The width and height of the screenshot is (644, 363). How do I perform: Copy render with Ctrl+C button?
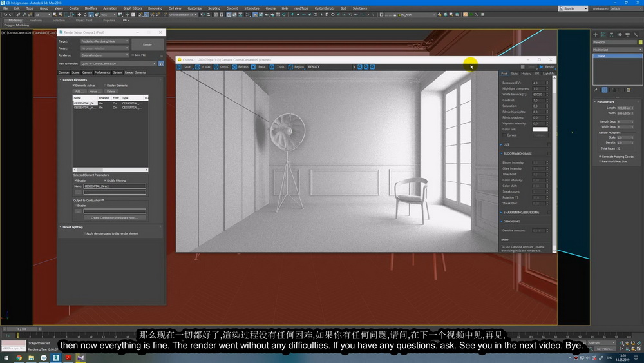[x=222, y=67]
